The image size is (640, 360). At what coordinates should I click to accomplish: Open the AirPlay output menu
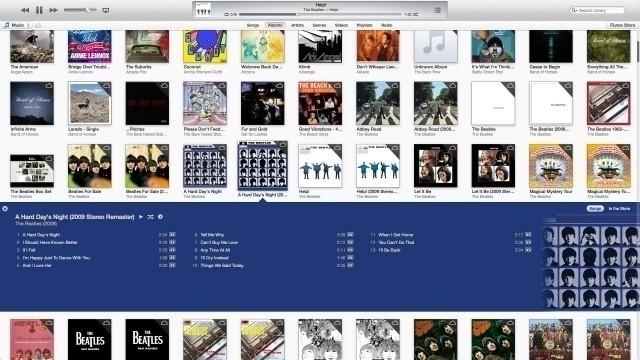point(106,10)
